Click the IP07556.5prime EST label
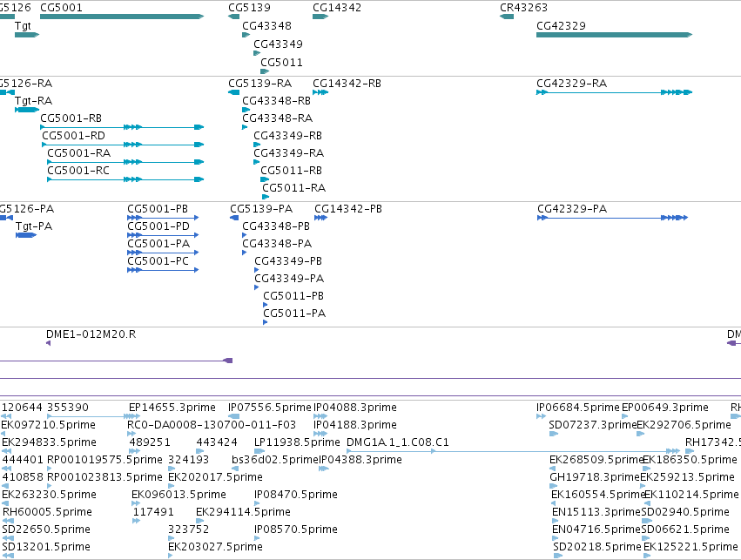The width and height of the screenshot is (741, 560). [x=270, y=408]
